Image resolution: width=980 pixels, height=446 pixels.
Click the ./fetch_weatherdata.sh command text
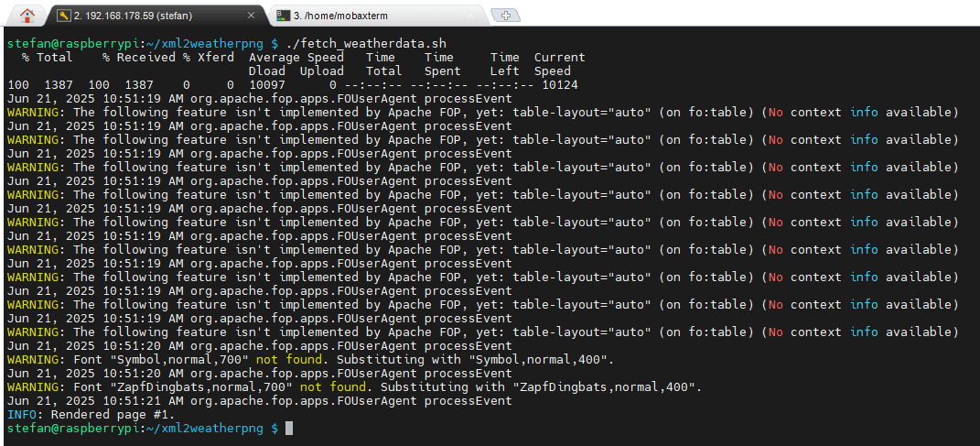click(x=365, y=44)
